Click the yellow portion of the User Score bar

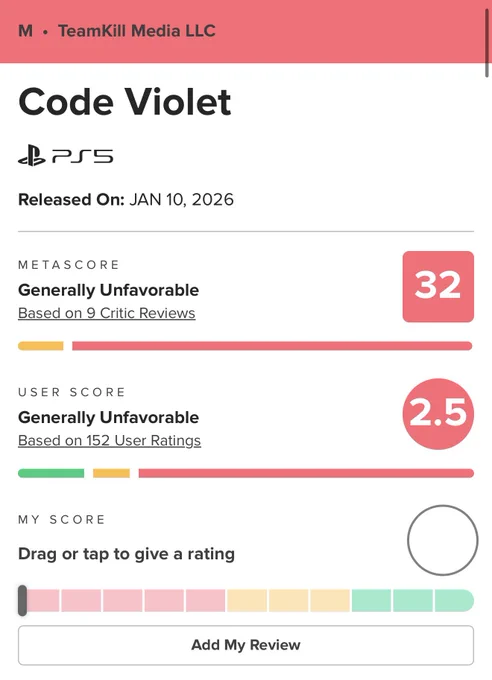tap(112, 473)
